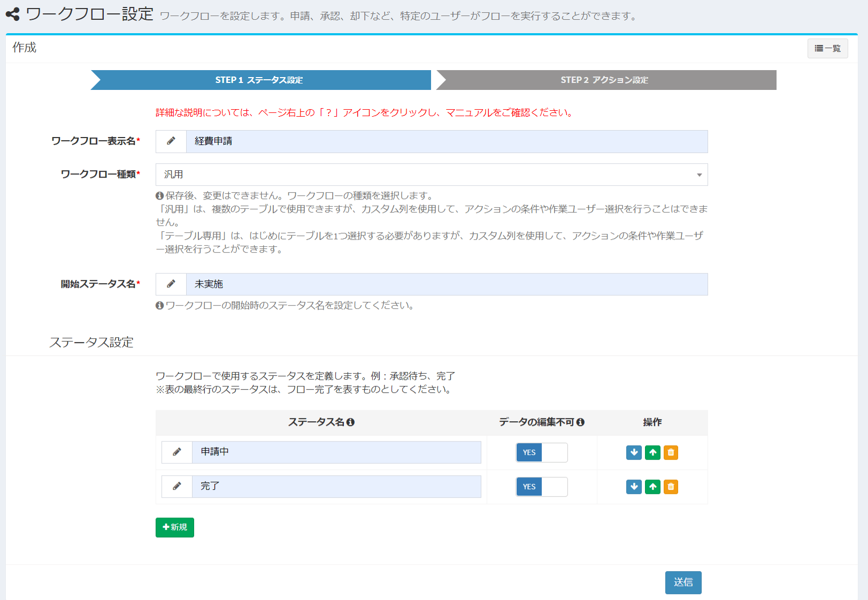The width and height of the screenshot is (868, 600).
Task: Toggle データの編集不可 switch for 完了
Action: click(x=541, y=487)
